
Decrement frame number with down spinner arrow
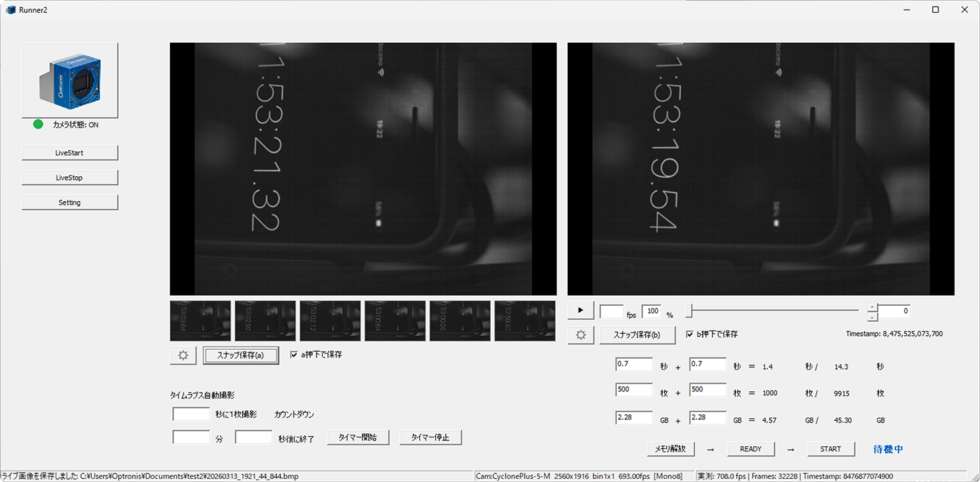click(x=872, y=316)
